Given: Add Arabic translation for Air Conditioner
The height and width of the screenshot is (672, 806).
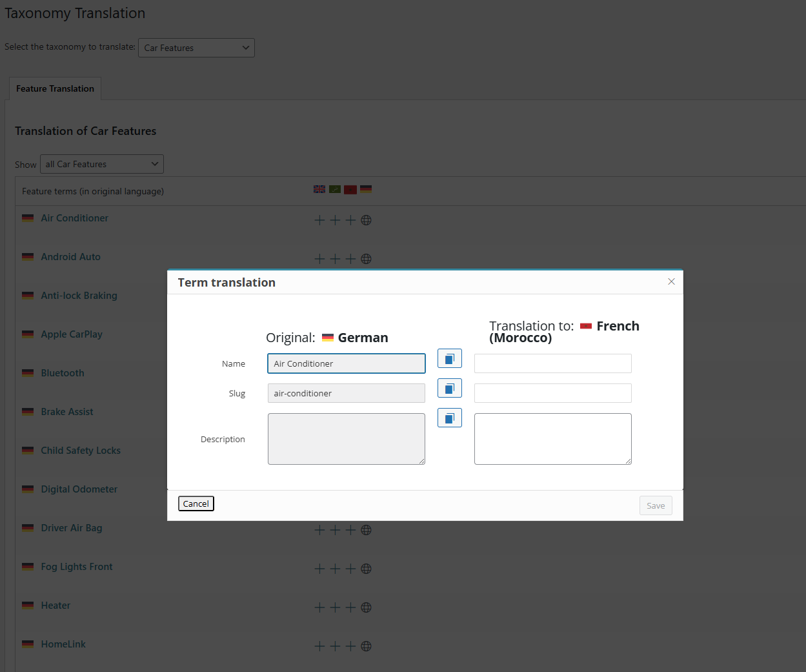Looking at the screenshot, I should (335, 220).
